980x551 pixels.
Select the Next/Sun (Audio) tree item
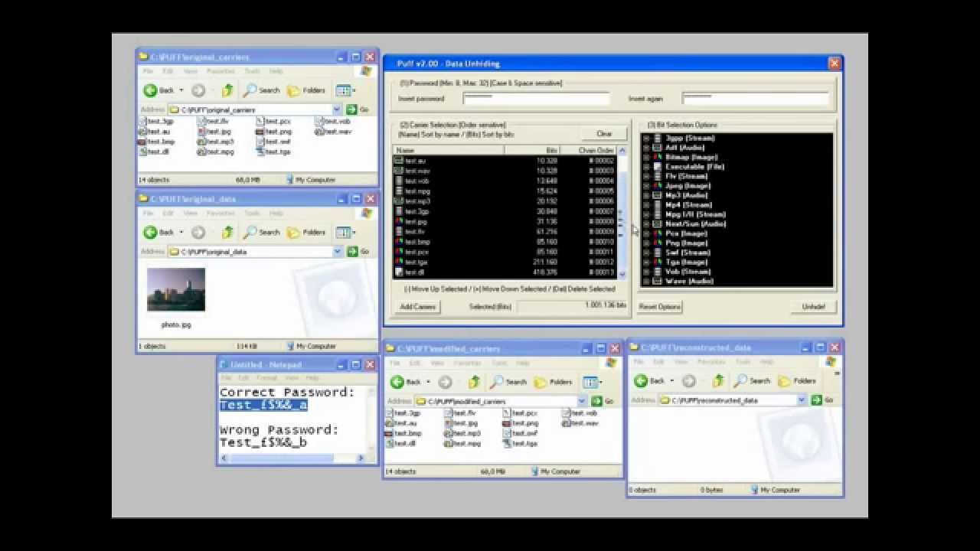click(x=695, y=223)
